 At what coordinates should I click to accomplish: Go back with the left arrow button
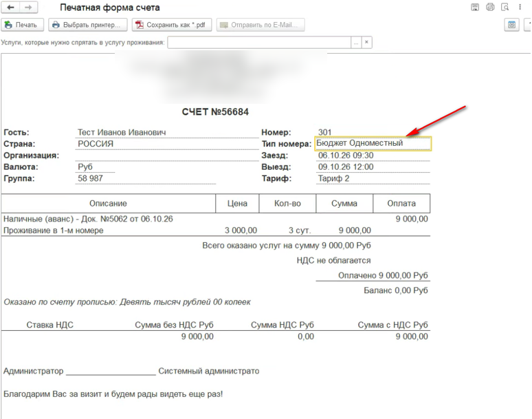tap(10, 7)
